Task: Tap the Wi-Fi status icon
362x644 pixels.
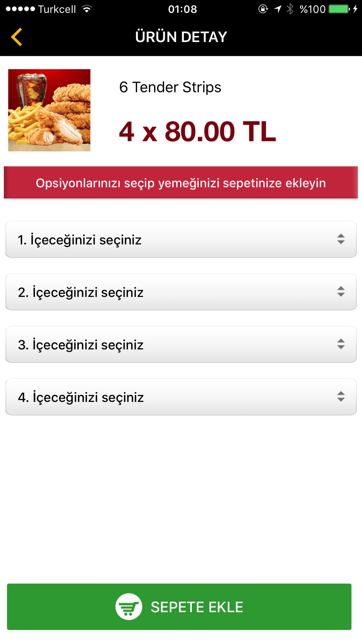Action: 87,9
